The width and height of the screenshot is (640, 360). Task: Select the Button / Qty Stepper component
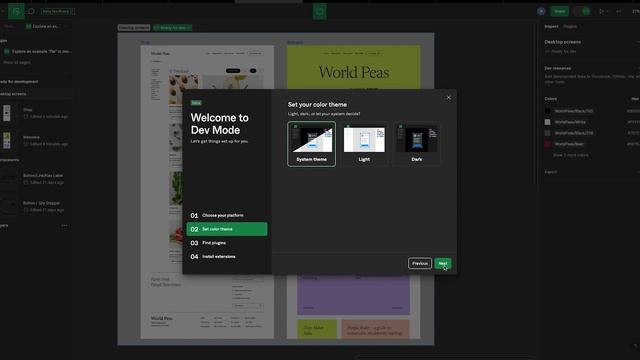(36, 206)
